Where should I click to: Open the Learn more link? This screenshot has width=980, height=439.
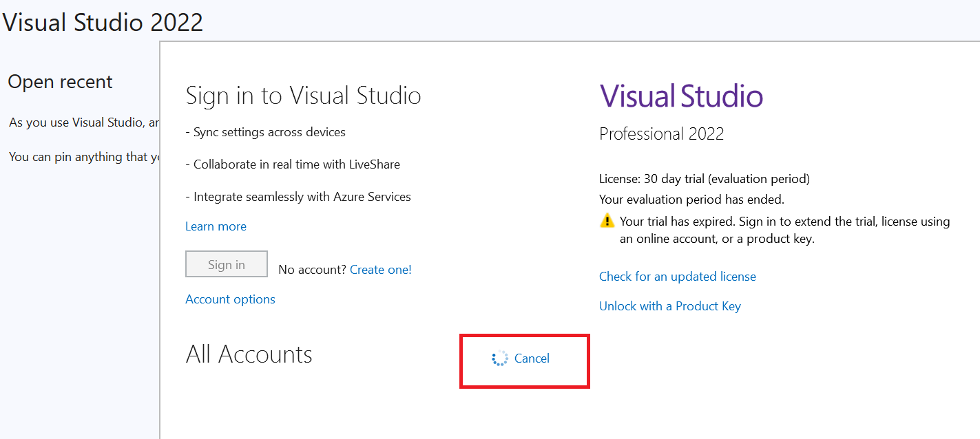coord(216,226)
